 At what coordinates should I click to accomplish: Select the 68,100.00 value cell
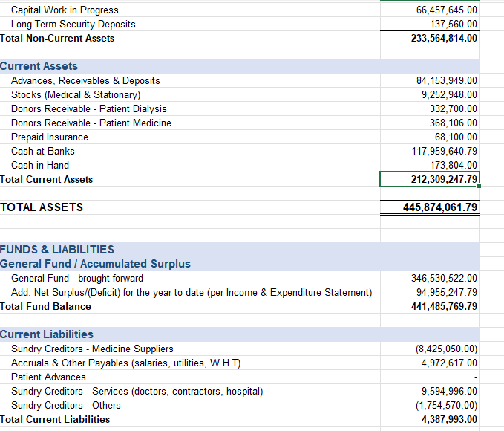(x=430, y=137)
